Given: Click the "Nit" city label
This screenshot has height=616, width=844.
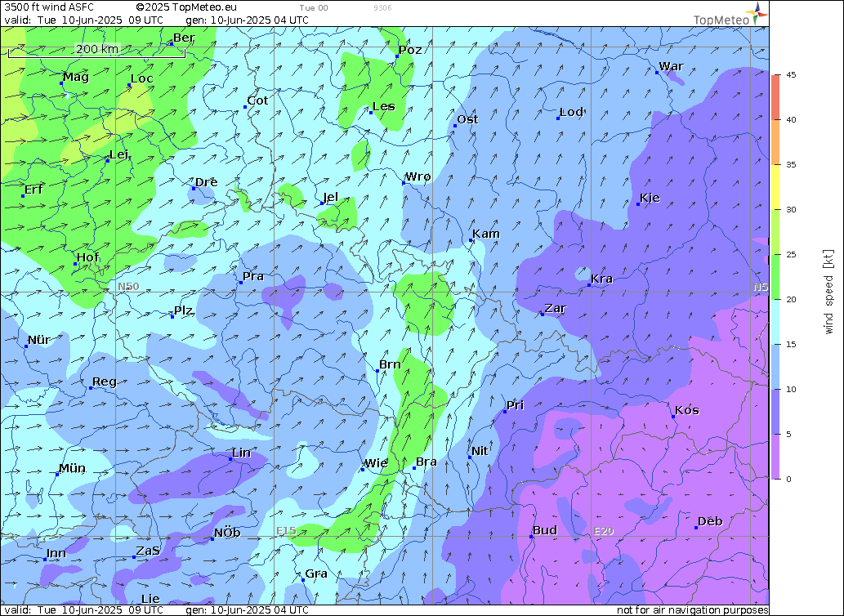Looking at the screenshot, I should pyautogui.click(x=480, y=451).
